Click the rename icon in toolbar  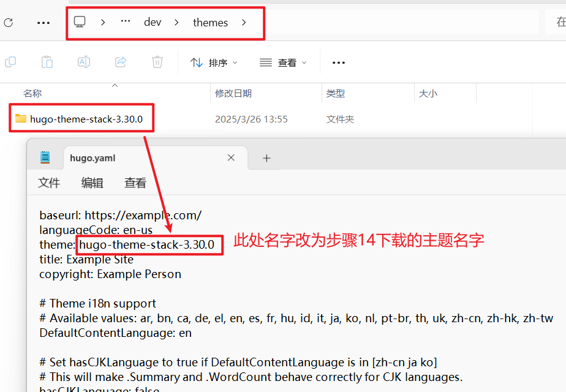click(x=84, y=62)
